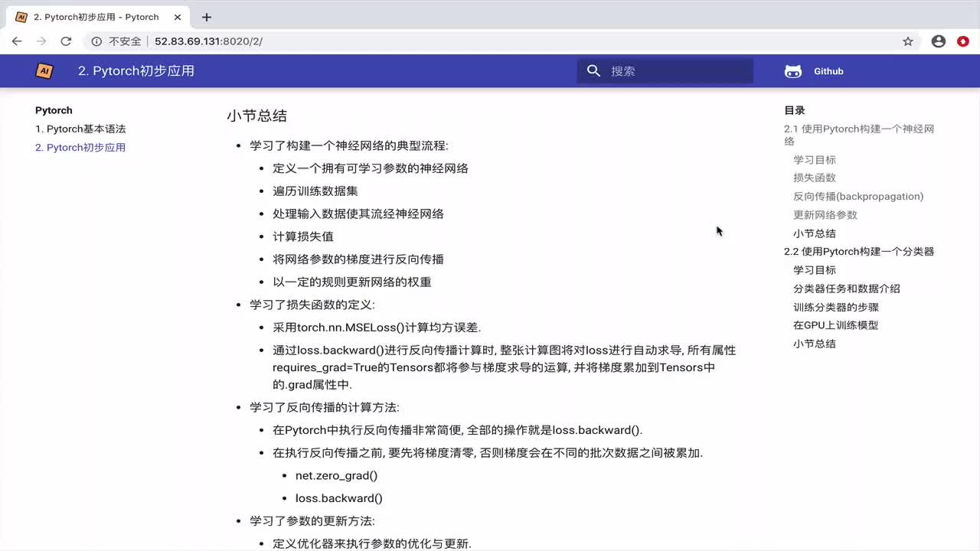Screen dimensions: 980x551
Task: Jump to first 学习目标 under section 2.1
Action: 815,160
